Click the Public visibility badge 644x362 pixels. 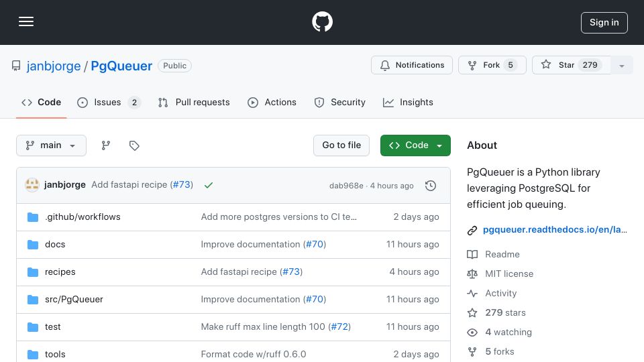(x=174, y=66)
